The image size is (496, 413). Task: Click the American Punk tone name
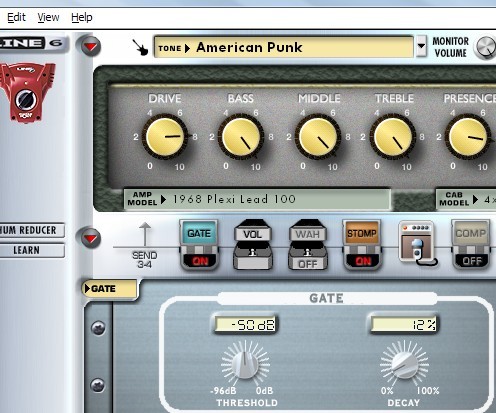pos(249,47)
